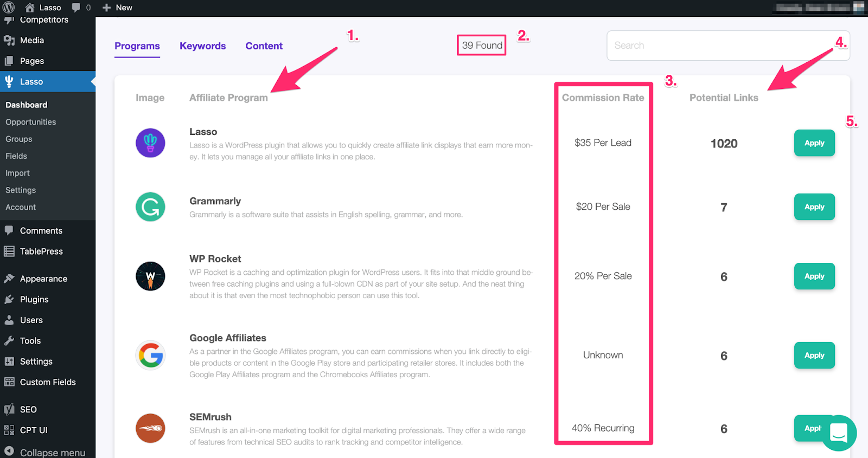
Task: Open Opportunities in Lasso submenu
Action: 31,122
